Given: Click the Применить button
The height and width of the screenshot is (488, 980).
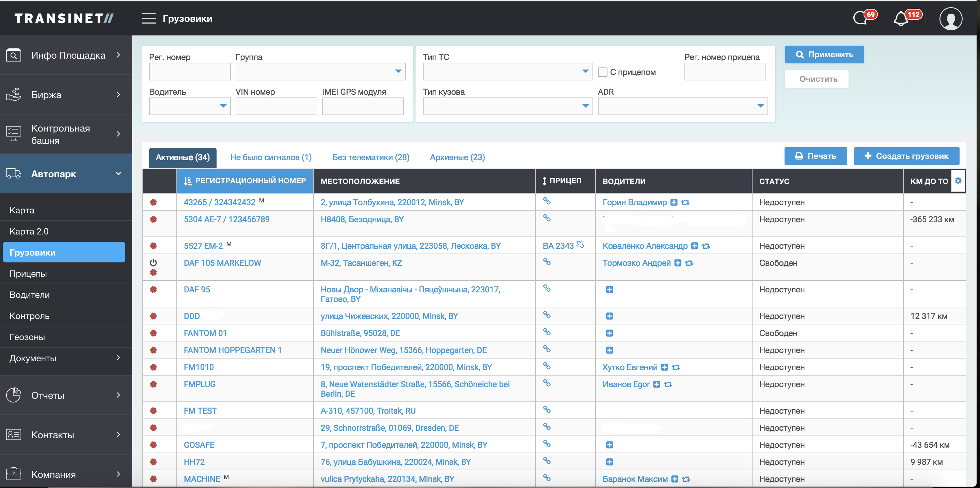Looking at the screenshot, I should 824,55.
